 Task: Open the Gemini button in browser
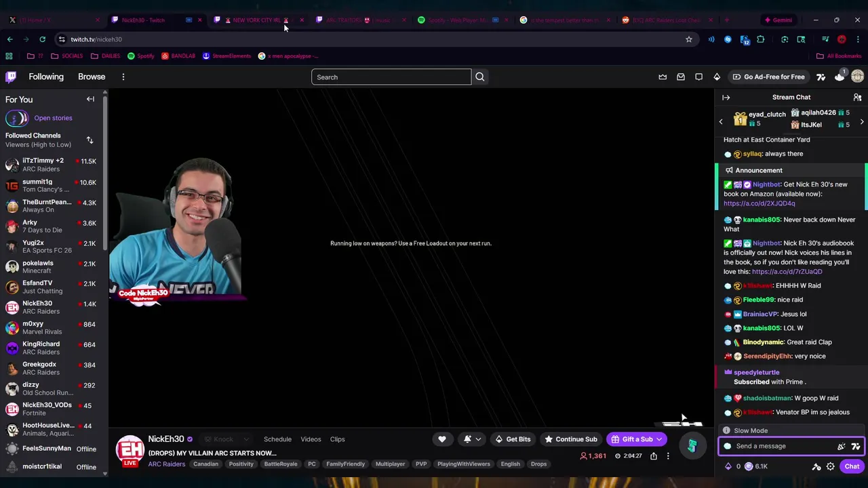coord(777,20)
